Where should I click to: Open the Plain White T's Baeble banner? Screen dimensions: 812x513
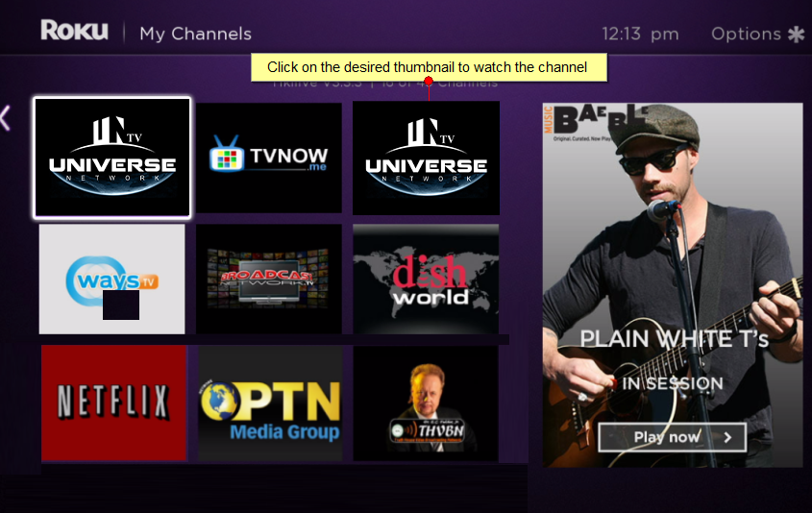[x=672, y=285]
